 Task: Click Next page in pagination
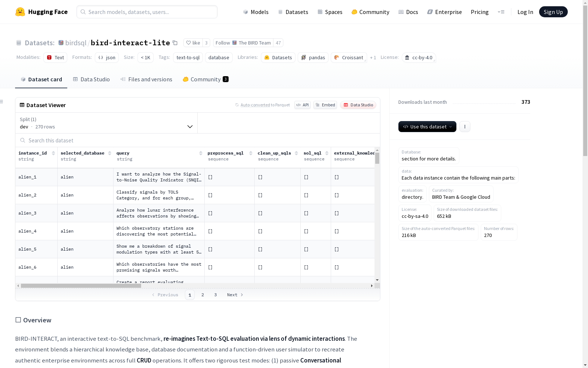tap(235, 295)
